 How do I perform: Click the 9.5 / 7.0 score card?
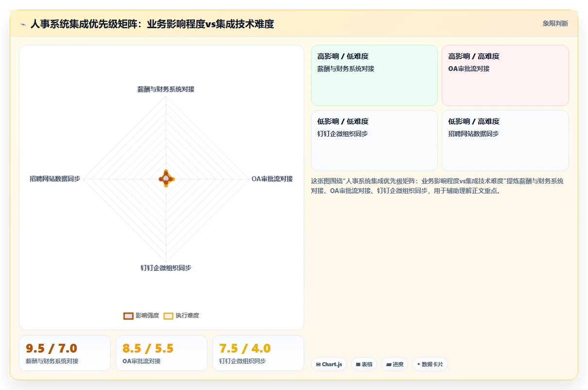(x=65, y=353)
